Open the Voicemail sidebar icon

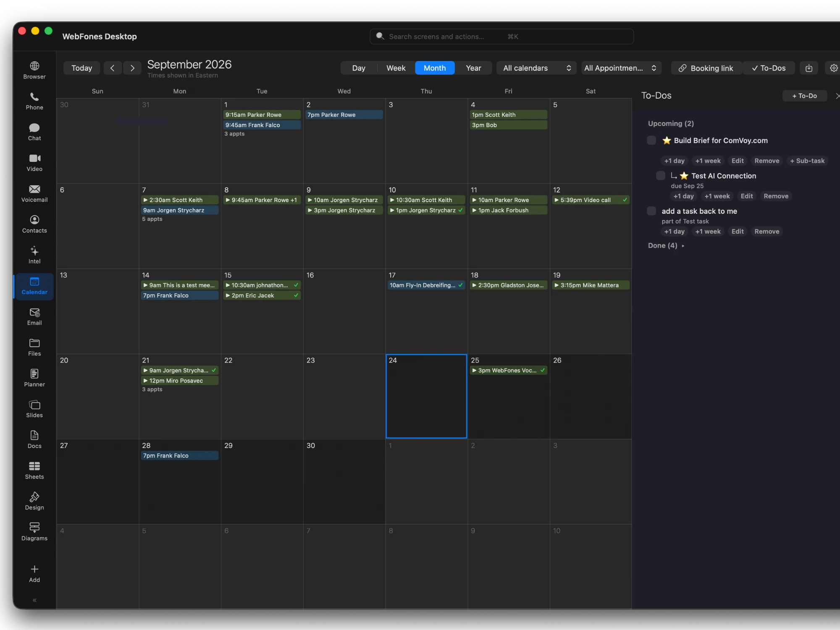coord(34,193)
